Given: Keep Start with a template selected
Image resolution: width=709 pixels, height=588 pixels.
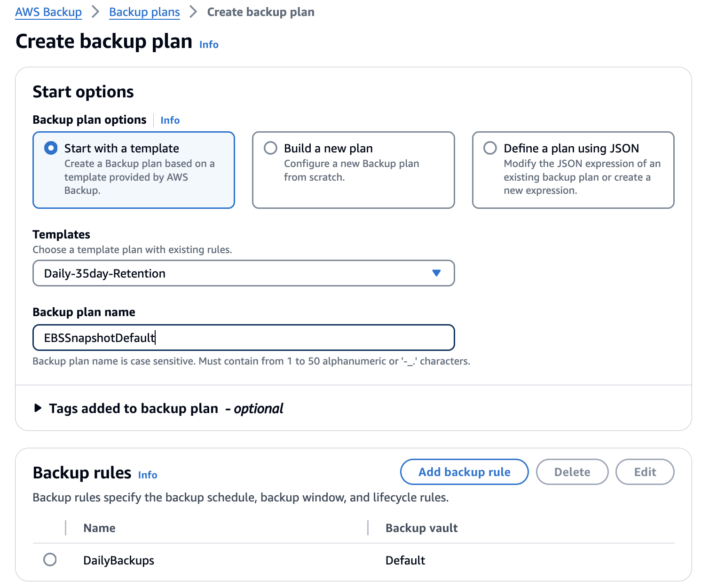Looking at the screenshot, I should (x=51, y=148).
